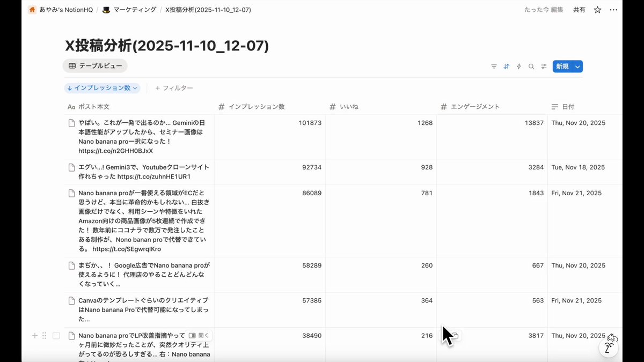The image size is (644, 362).
Task: Open the ポスト本文 column header menu
Action: 139,107
